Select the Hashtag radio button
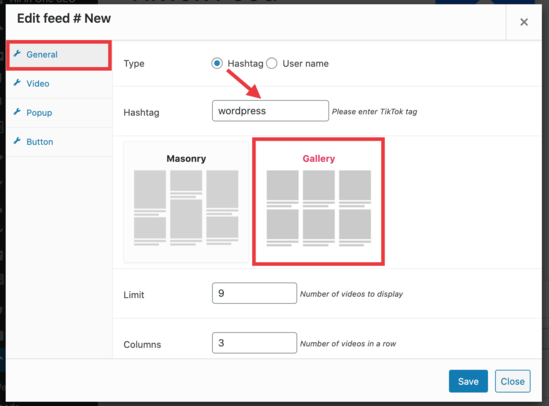This screenshot has width=549, height=406. click(x=217, y=63)
